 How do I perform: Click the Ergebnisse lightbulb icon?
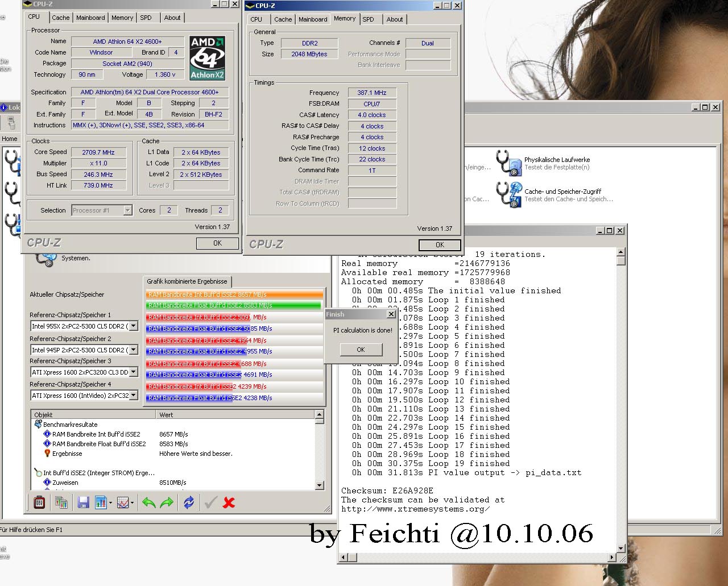pos(47,454)
